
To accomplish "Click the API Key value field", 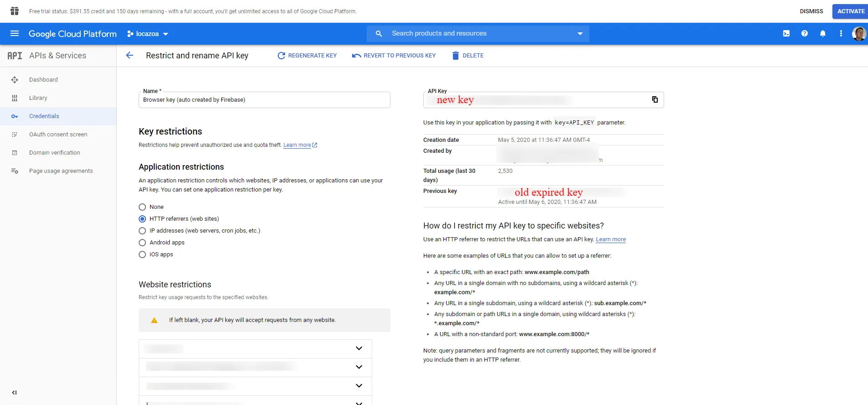I will pyautogui.click(x=544, y=100).
